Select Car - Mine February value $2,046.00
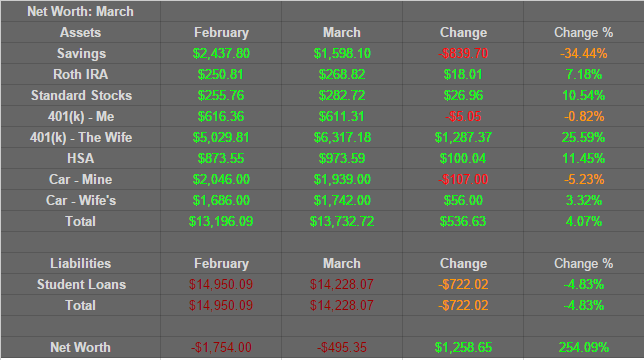This screenshot has height=360, width=644. 221,179
